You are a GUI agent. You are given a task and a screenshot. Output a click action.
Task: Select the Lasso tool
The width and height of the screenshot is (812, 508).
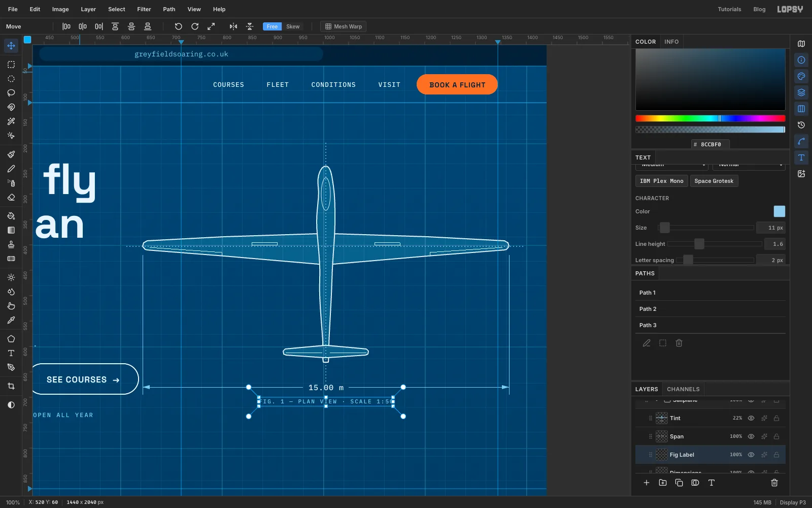point(11,93)
